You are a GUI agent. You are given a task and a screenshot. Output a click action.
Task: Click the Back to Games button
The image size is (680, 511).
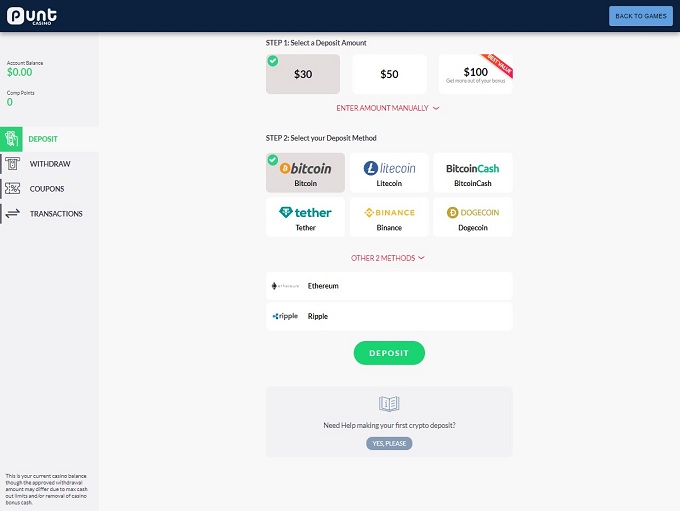[640, 16]
